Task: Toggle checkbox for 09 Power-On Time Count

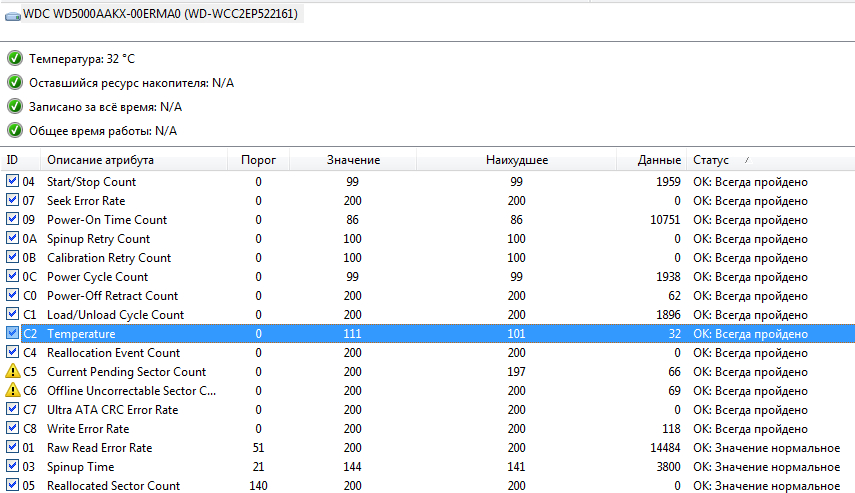Action: (x=12, y=219)
